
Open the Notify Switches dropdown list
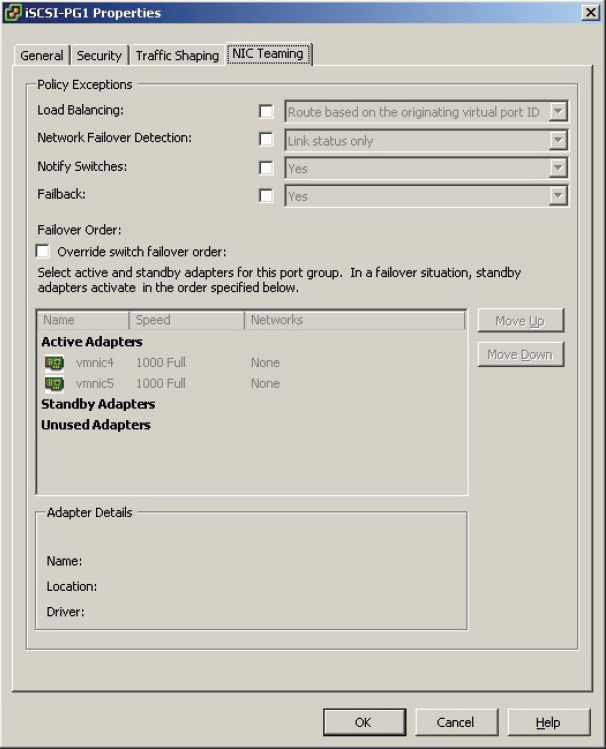point(558,169)
